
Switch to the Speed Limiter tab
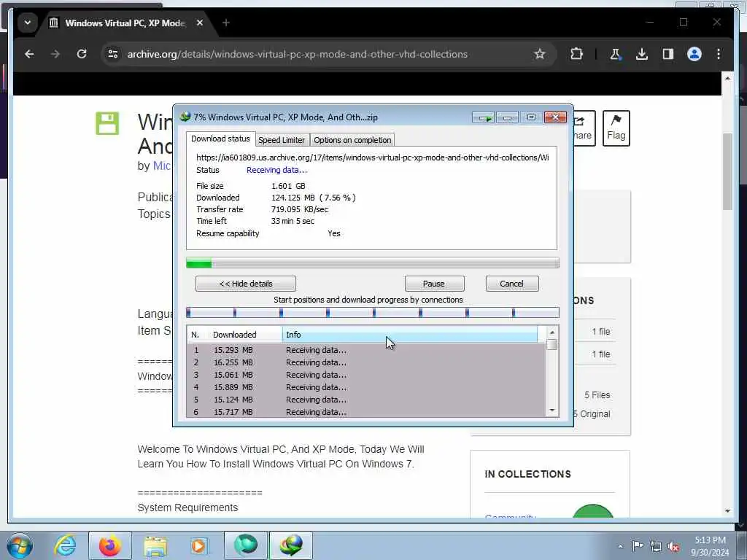tap(282, 140)
